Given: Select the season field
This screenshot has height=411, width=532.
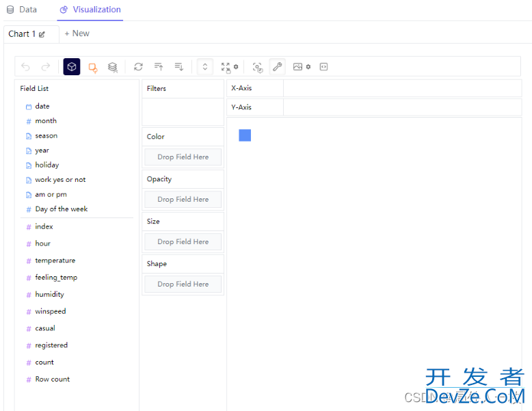Looking at the screenshot, I should (46, 136).
